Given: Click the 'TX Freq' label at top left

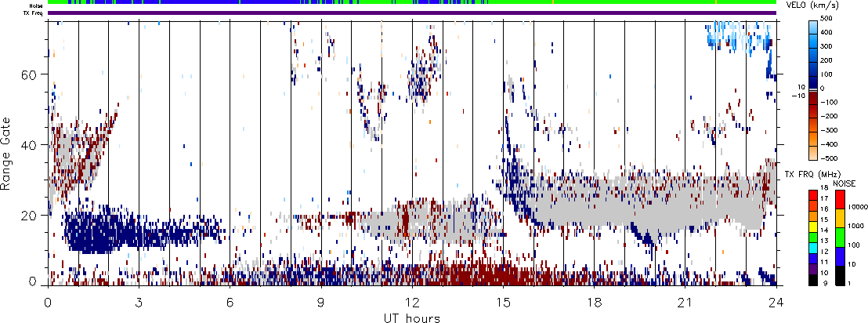Looking at the screenshot, I should tap(34, 13).
